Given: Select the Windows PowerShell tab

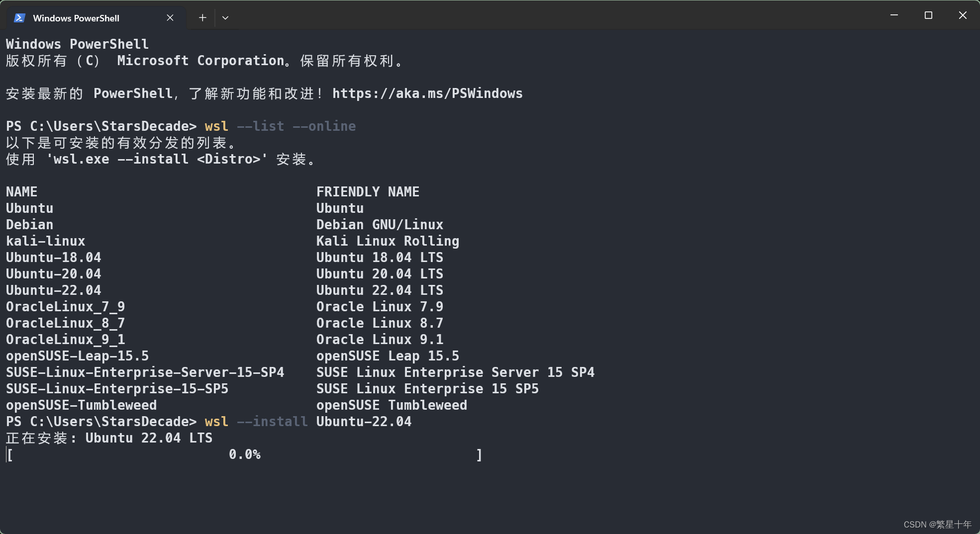Looking at the screenshot, I should [x=96, y=18].
